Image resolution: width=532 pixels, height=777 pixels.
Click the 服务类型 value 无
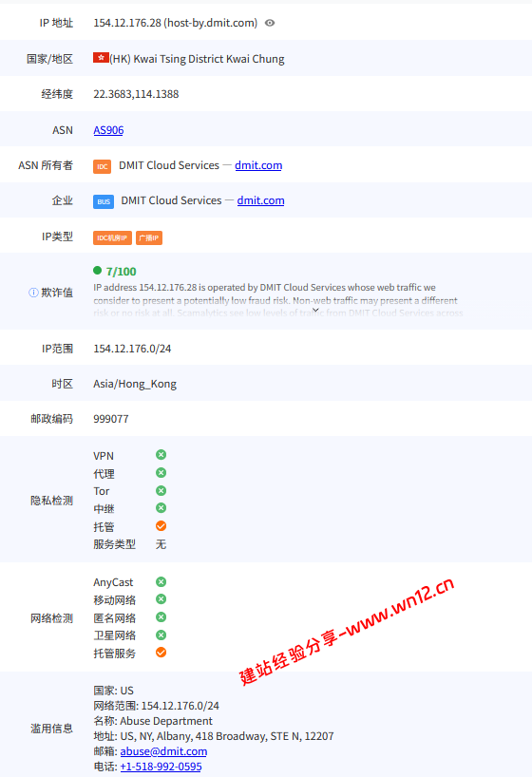pyautogui.click(x=161, y=544)
